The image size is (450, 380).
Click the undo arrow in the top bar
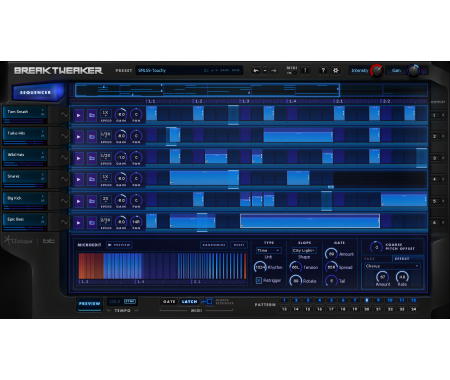click(256, 70)
